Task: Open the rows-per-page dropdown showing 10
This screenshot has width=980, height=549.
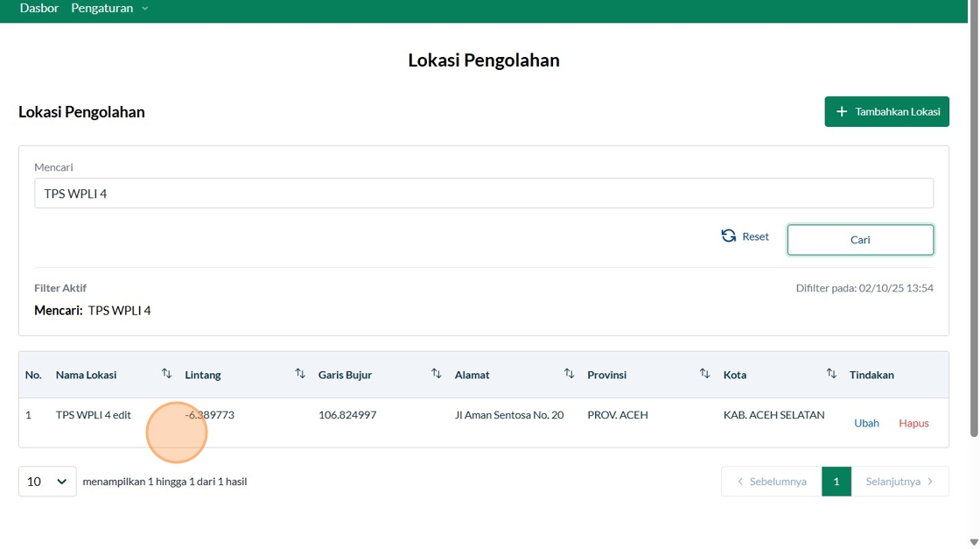Action: [47, 482]
